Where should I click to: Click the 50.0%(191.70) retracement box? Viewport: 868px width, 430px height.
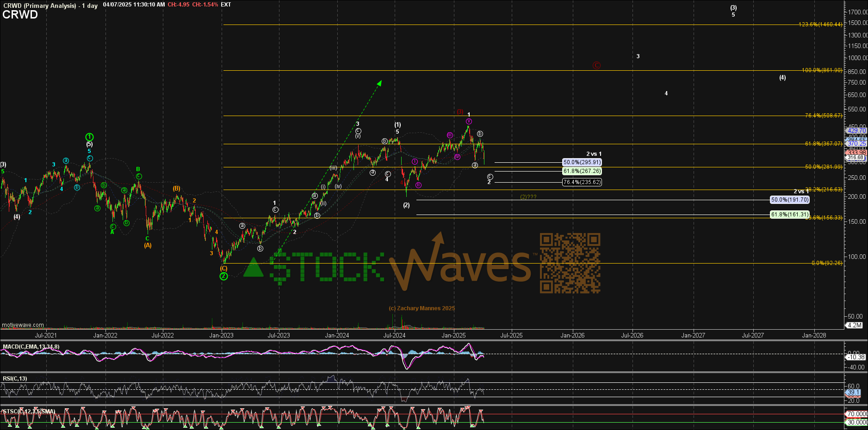coord(790,200)
